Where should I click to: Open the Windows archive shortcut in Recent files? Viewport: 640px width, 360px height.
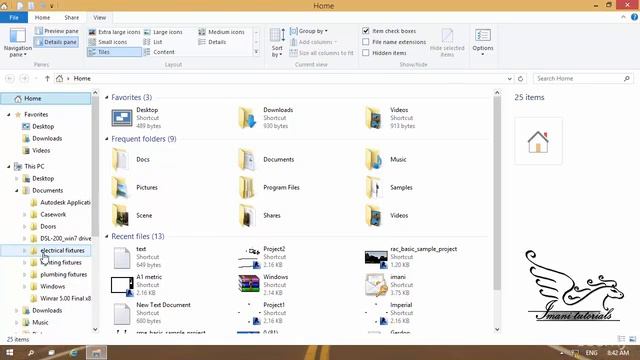coord(263,284)
